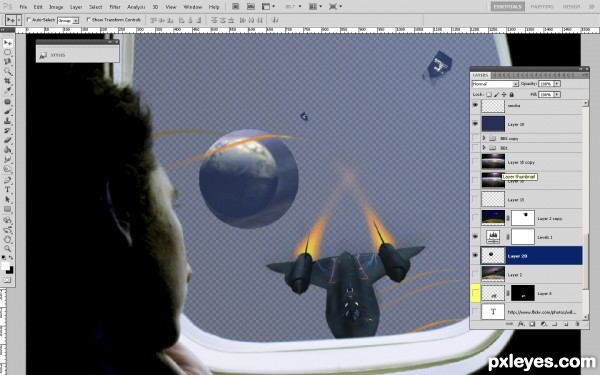600x375 pixels.
Task: Select the Quick Selection tool
Action: [x=7, y=71]
